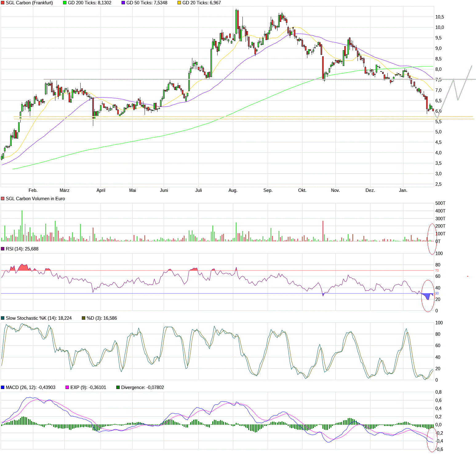Click the red SGL Carbon legend swatch

(x=3, y=3)
